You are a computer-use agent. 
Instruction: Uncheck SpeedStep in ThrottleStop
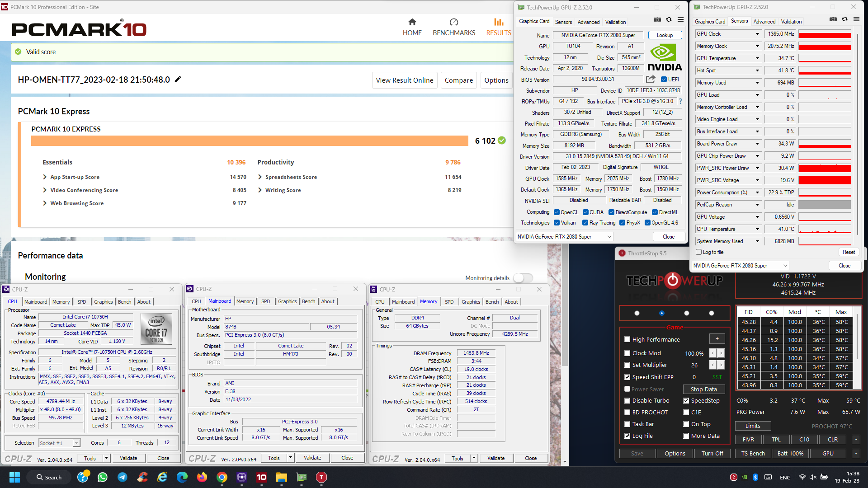(686, 400)
